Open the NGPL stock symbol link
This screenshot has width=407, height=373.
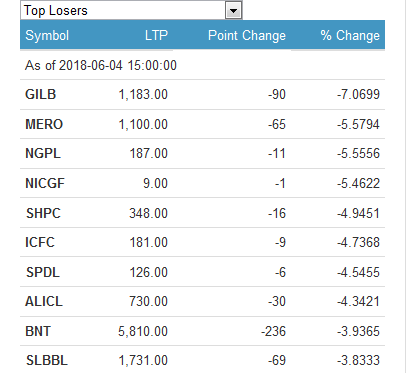tap(43, 154)
